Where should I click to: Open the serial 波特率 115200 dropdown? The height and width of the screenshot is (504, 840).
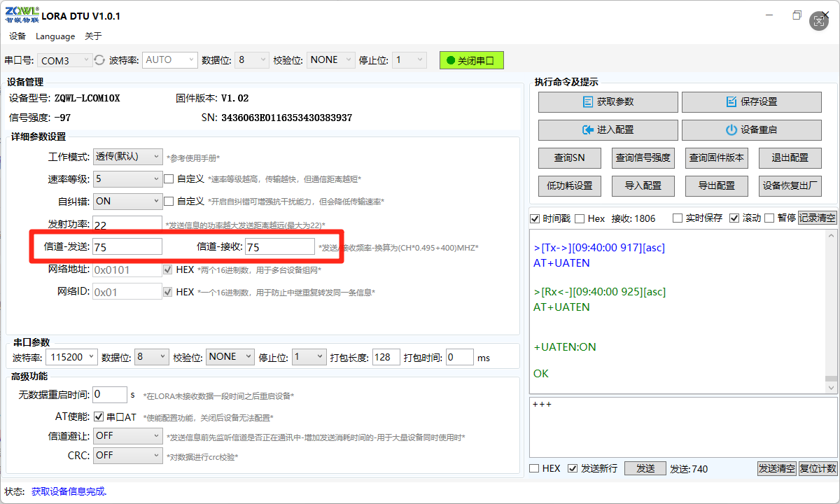pyautogui.click(x=72, y=357)
